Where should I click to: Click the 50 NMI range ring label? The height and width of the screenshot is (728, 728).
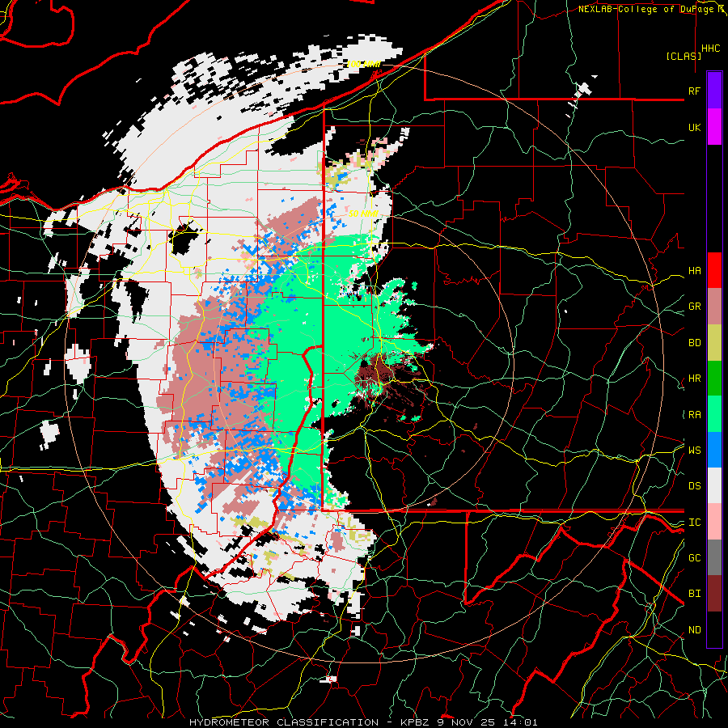[363, 214]
